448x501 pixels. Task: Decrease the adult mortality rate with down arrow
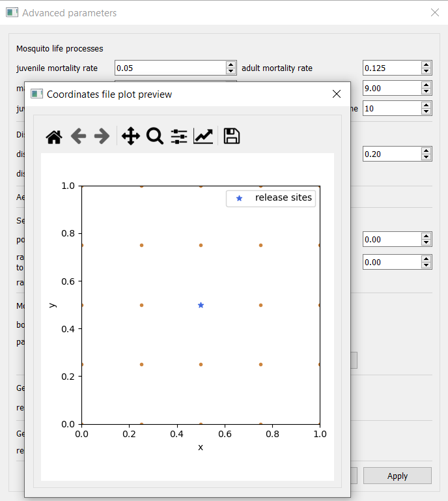point(426,71)
